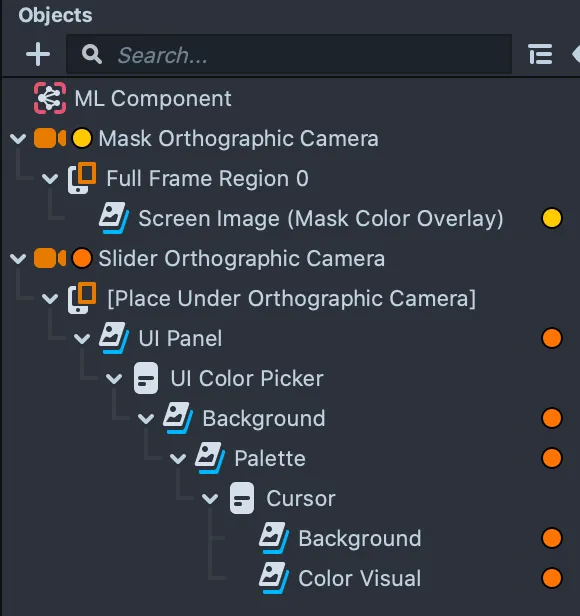Click the Slider Orthographic Camera's camera icon
The height and width of the screenshot is (616, 580).
coord(50,258)
